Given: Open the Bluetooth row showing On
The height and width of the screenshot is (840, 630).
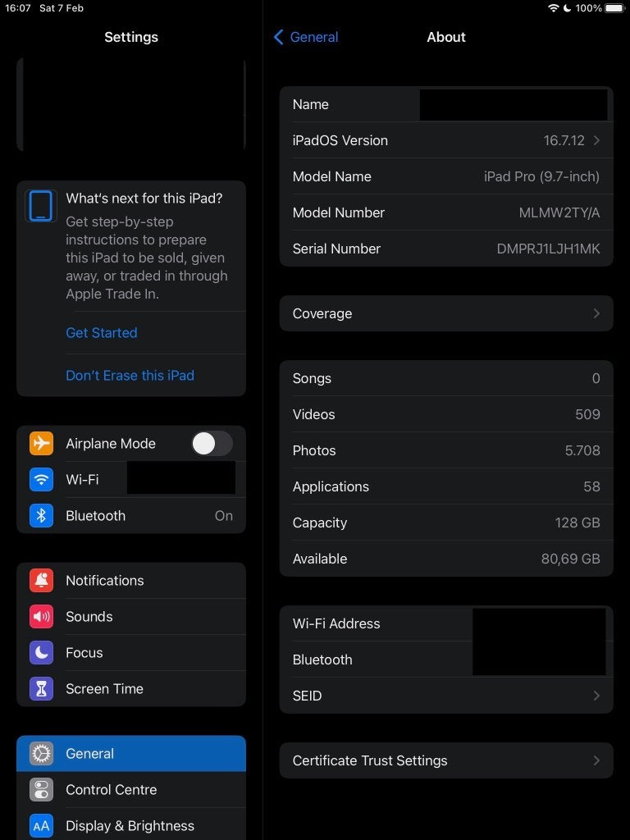Looking at the screenshot, I should 131,515.
